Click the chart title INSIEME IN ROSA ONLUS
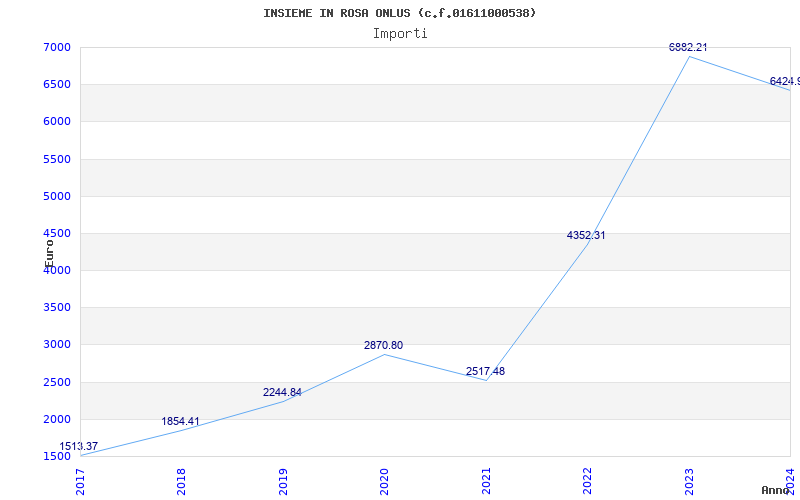 [x=399, y=13]
